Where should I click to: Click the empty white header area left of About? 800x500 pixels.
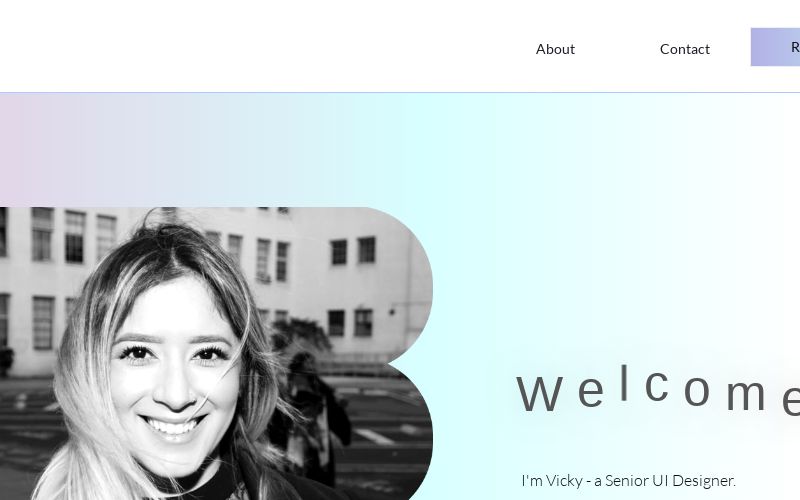point(255,46)
